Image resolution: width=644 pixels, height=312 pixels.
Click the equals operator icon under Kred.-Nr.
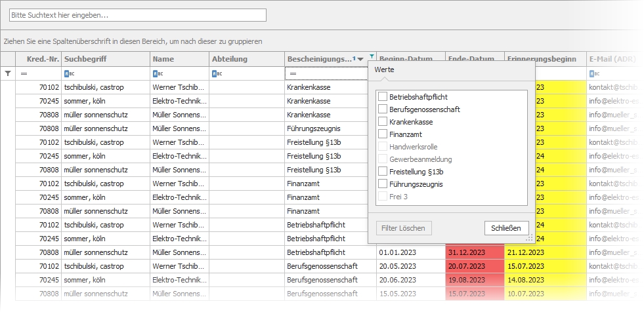pyautogui.click(x=24, y=73)
